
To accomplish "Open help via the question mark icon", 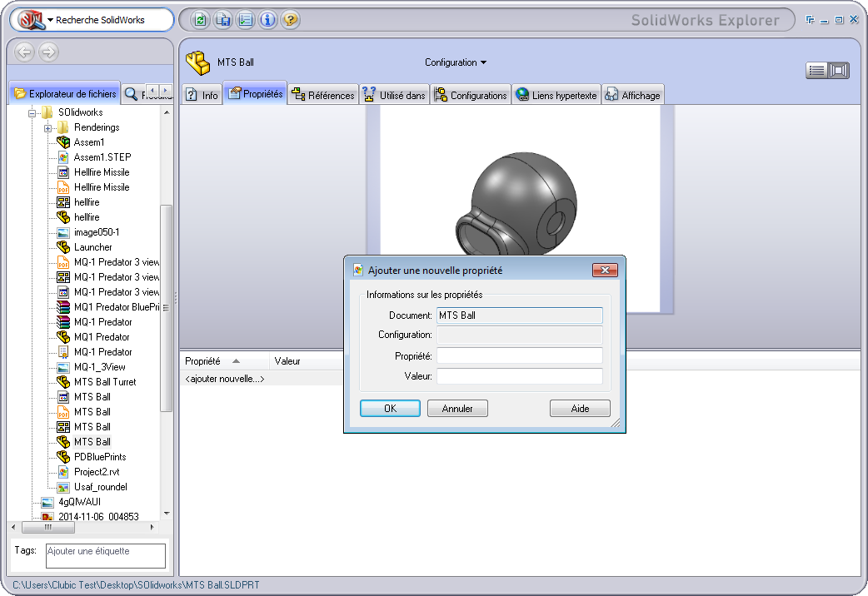I will [290, 20].
